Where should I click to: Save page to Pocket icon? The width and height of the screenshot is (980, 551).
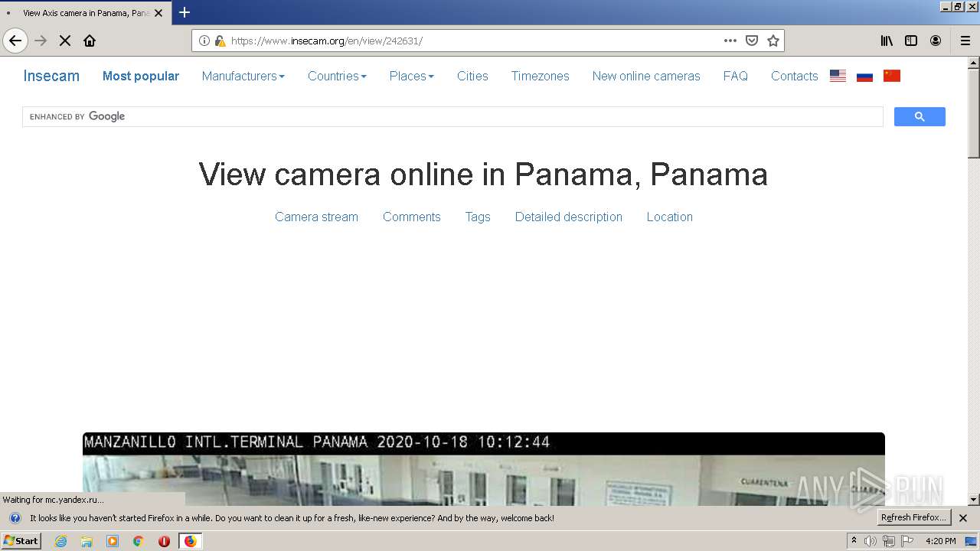coord(752,41)
